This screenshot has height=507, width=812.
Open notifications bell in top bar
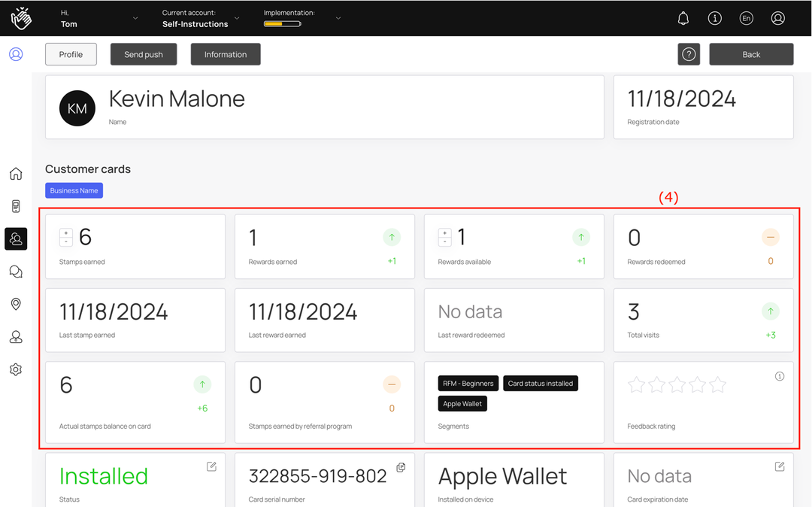click(x=683, y=19)
